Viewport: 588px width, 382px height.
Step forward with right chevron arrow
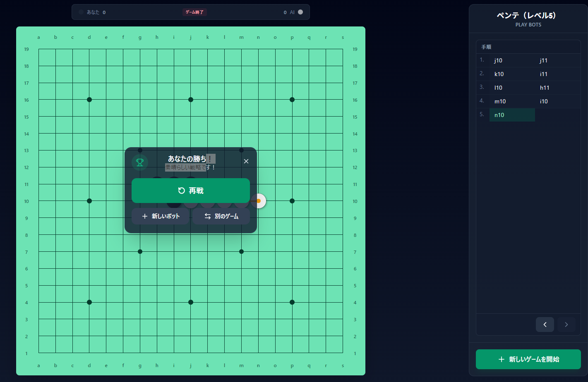point(566,325)
